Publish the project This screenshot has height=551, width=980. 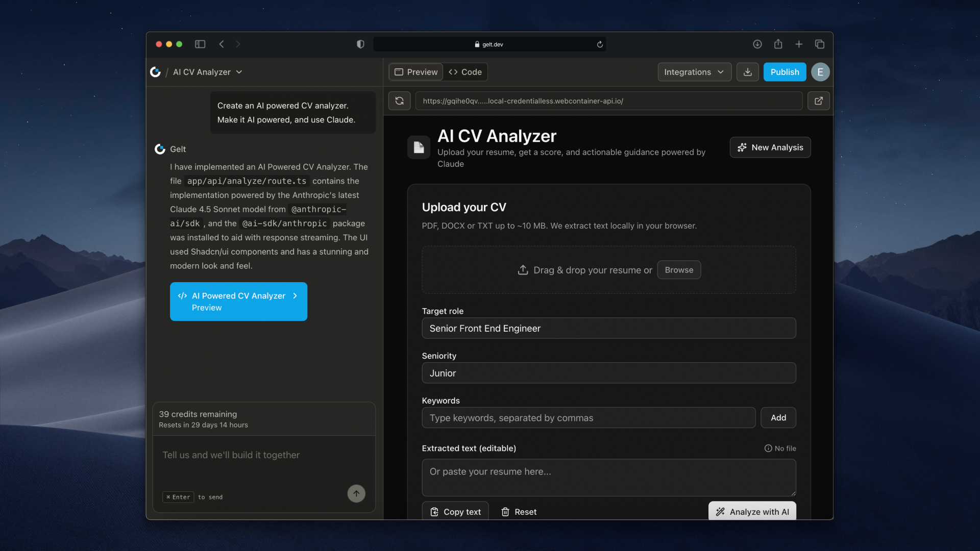pos(785,72)
